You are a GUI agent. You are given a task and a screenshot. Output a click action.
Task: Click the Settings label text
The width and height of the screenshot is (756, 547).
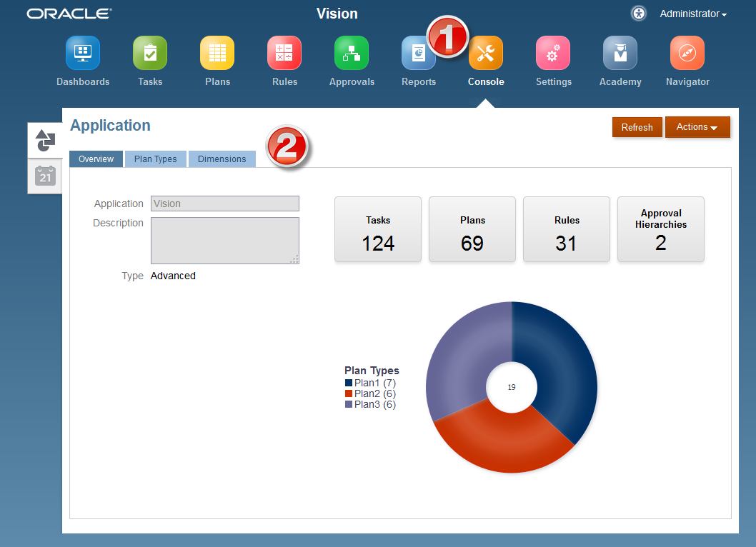click(554, 82)
